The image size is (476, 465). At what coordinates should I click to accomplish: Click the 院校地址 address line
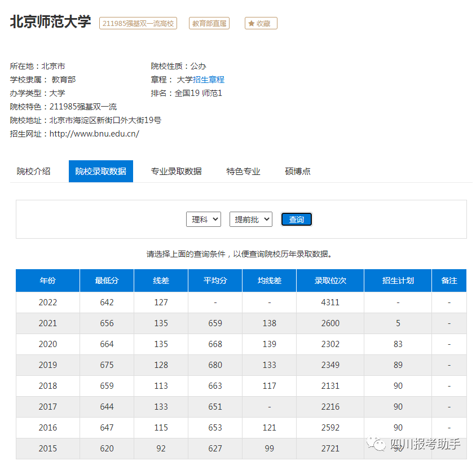click(x=85, y=120)
